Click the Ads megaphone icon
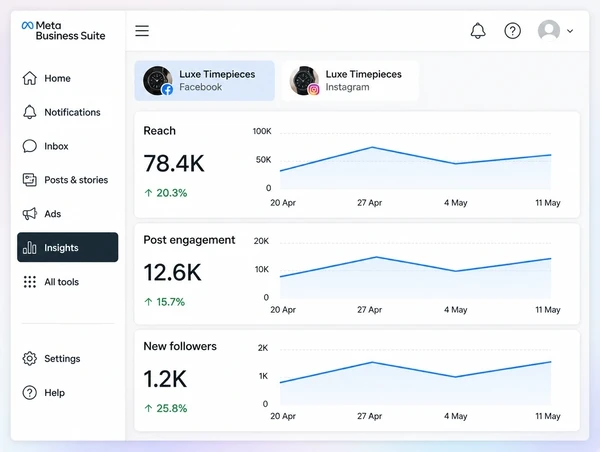Screen dimensions: 600x452 coord(29,214)
